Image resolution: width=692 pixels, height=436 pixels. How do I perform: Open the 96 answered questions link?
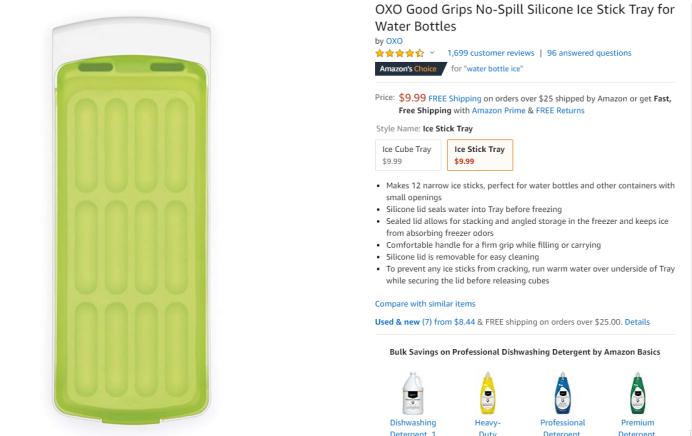pyautogui.click(x=589, y=52)
